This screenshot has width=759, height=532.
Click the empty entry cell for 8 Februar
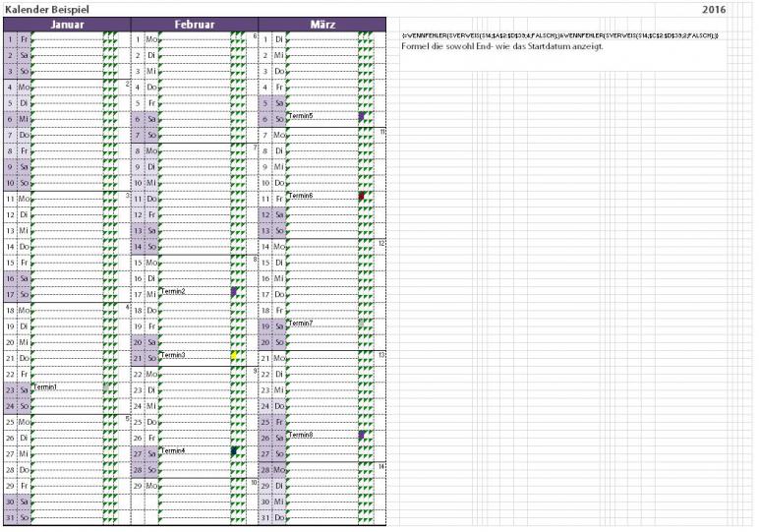[195, 151]
